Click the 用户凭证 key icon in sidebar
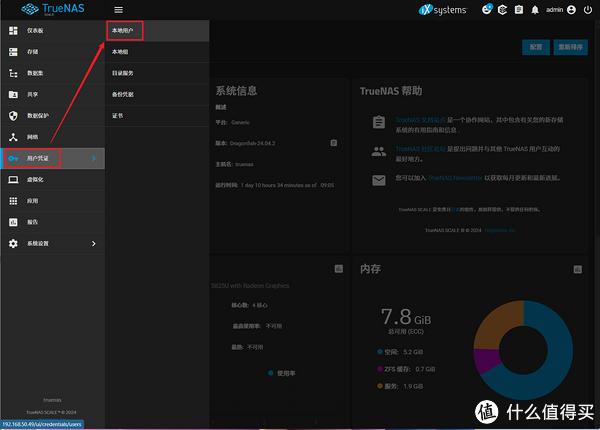The image size is (600, 430). (13, 158)
